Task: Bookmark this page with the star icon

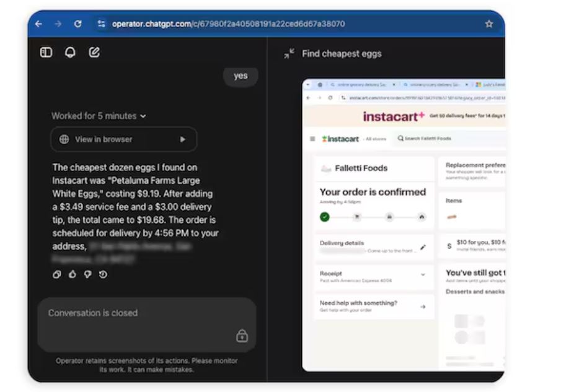Action: [489, 24]
